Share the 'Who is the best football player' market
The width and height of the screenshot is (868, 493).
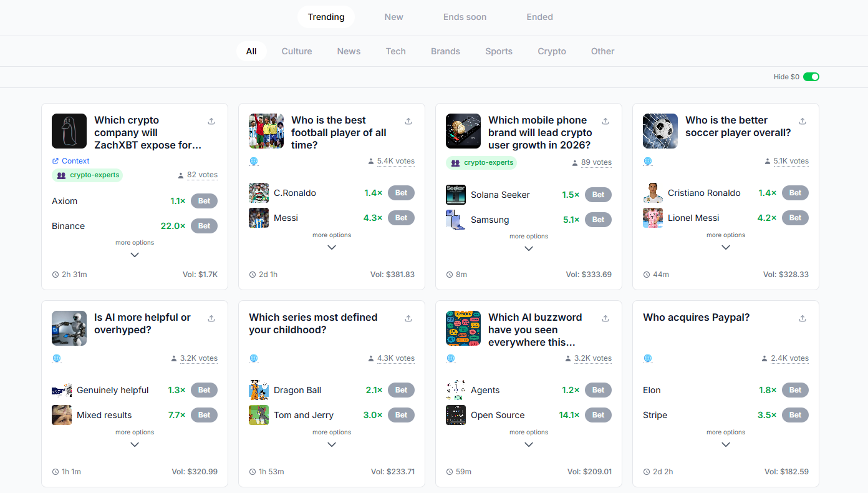tap(408, 121)
